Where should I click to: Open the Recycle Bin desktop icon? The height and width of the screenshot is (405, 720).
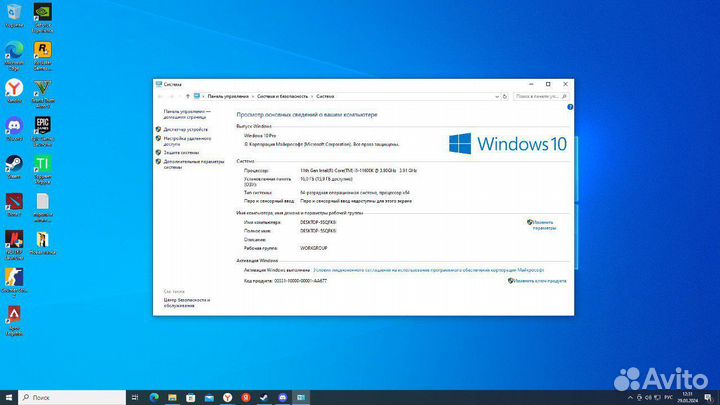pos(14,15)
